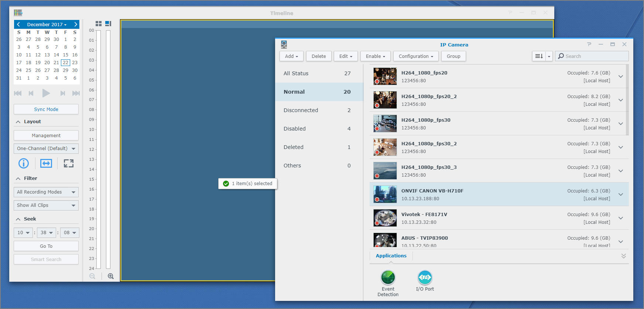Screen dimensions: 644x309
Task: Switch to the four-grid layout view
Action: point(99,24)
